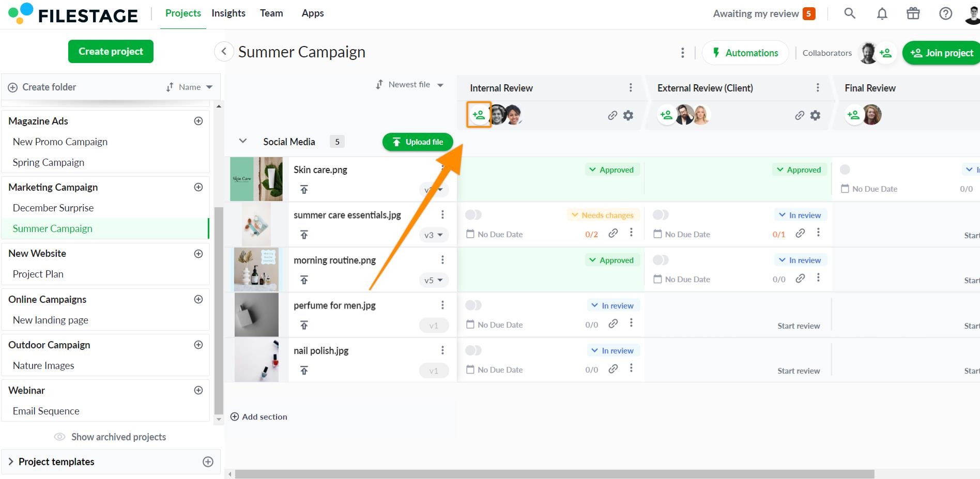The height and width of the screenshot is (479, 980).
Task: Click the sidebar vertical scrollbar
Action: (219, 310)
